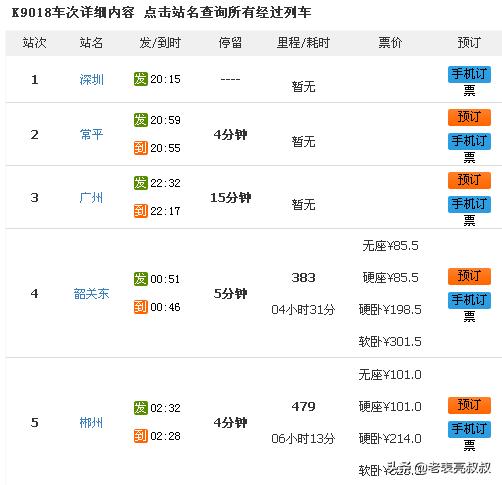The image size is (502, 485).
Task: Click 手机订票 button in the 深圳 row
Action: click(x=469, y=81)
